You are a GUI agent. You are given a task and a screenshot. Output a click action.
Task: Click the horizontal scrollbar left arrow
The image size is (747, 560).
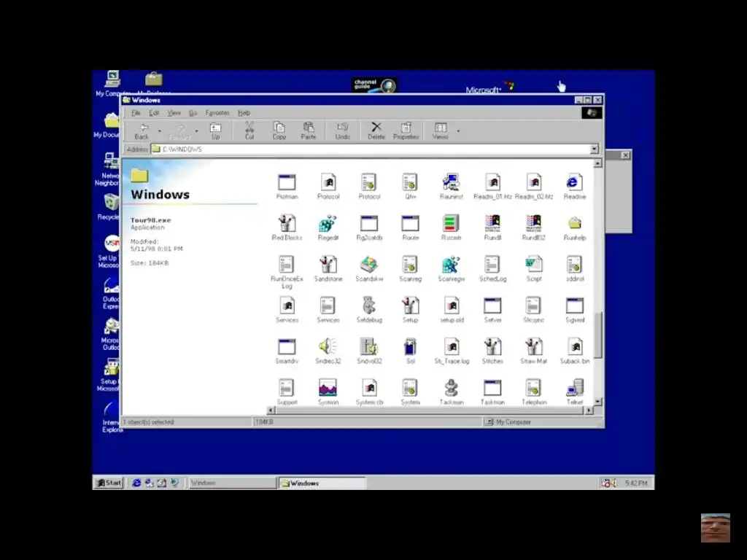(271, 410)
